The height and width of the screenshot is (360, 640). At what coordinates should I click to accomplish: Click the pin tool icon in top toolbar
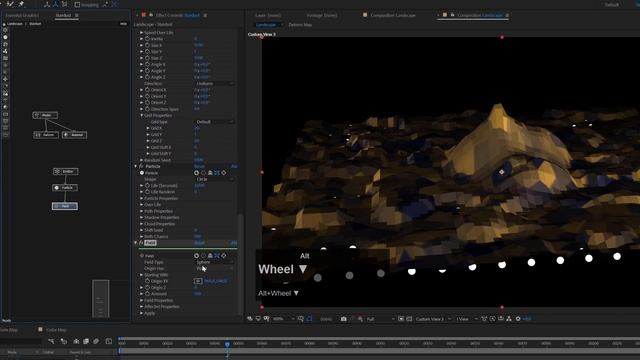[21, 4]
